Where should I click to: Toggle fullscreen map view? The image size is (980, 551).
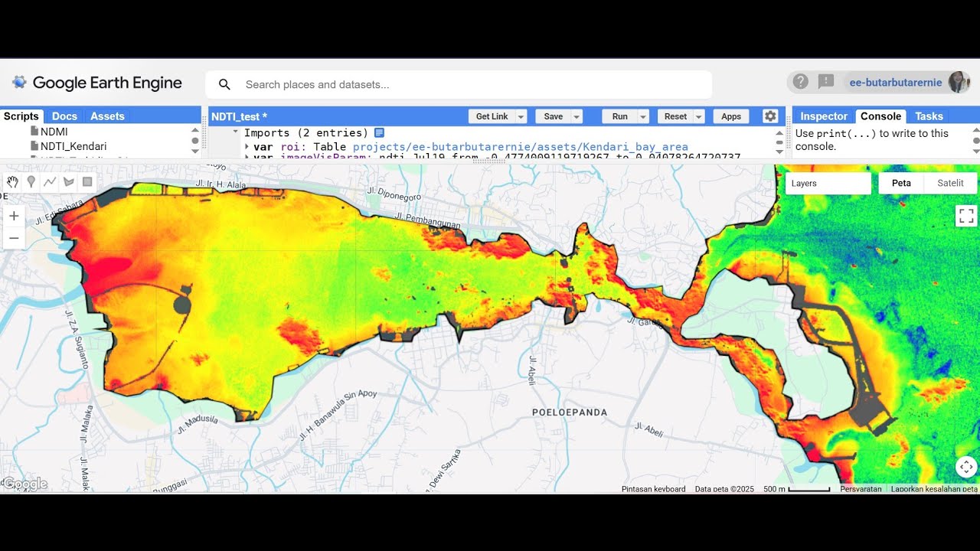click(x=966, y=216)
